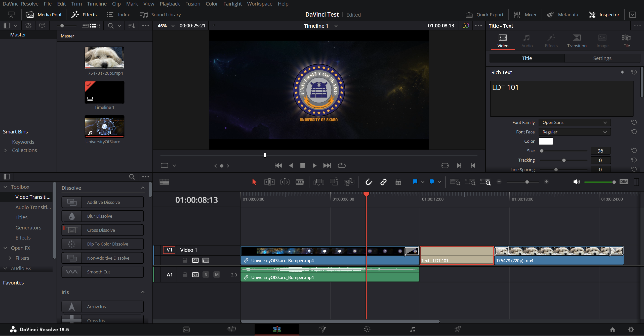Collapse the Iris category

[143, 292]
